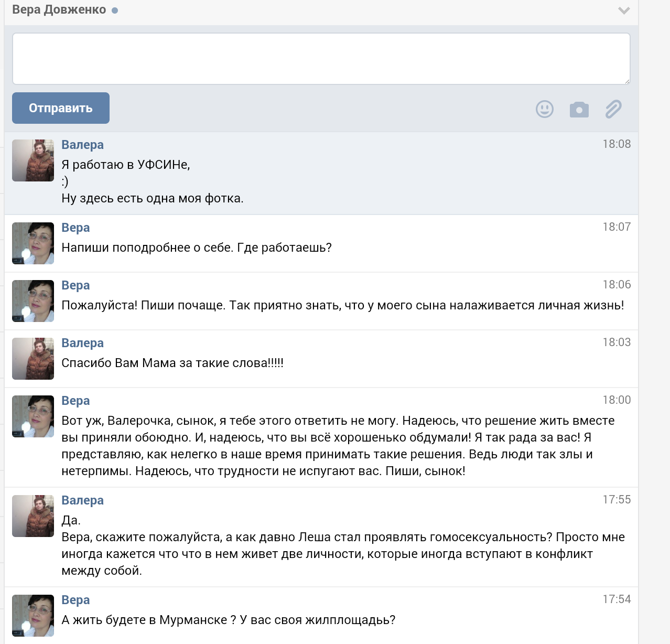
Task: Open Вера's name link in the 18:06 message
Action: coord(75,285)
